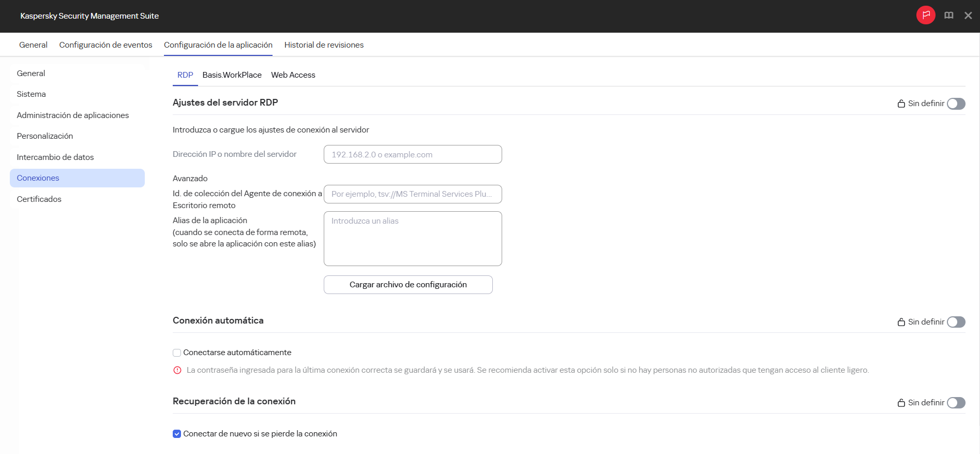Open Administración de aplicaciones section

(77, 115)
